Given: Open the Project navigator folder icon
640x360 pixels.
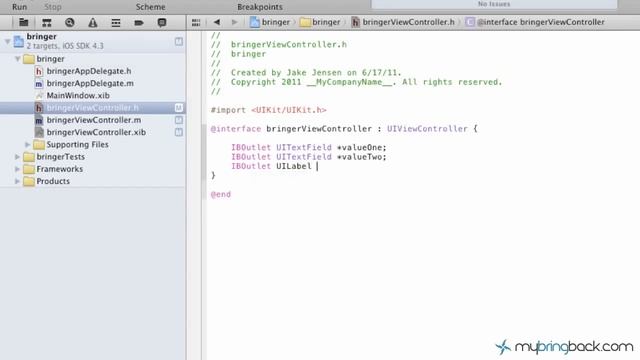Looking at the screenshot, I should (x=24, y=22).
